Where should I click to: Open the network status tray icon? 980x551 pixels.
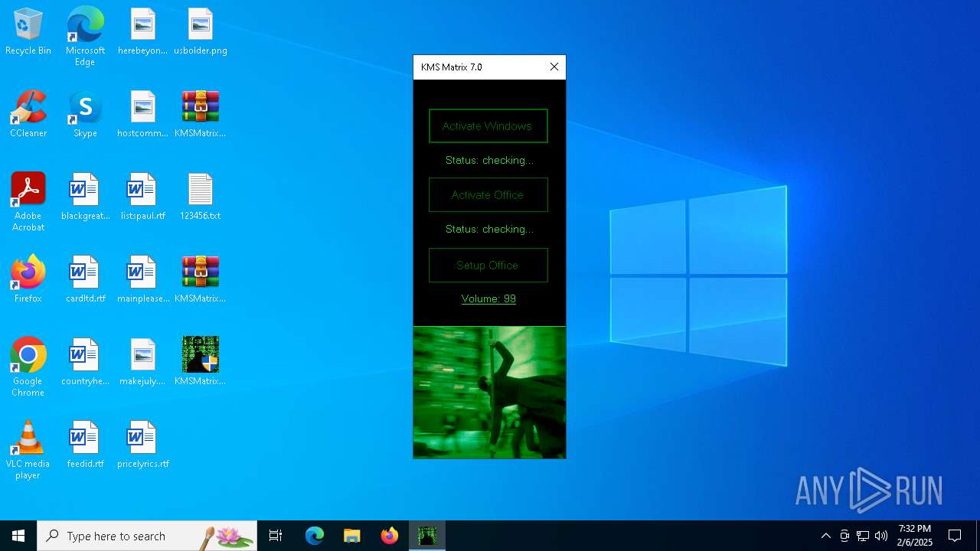click(863, 536)
